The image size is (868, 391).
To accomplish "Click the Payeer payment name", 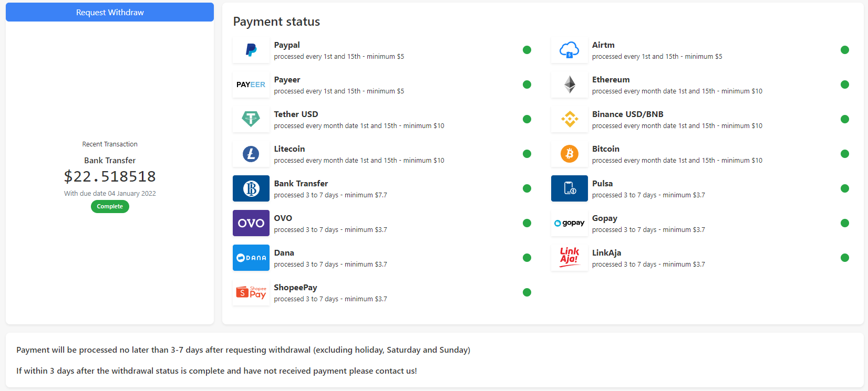I will [x=287, y=80].
